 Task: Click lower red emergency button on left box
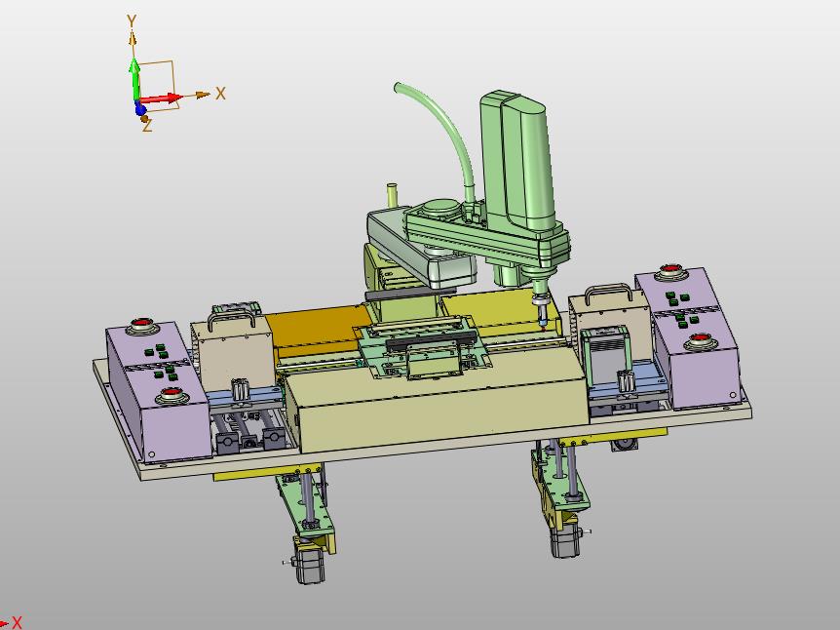172,395
